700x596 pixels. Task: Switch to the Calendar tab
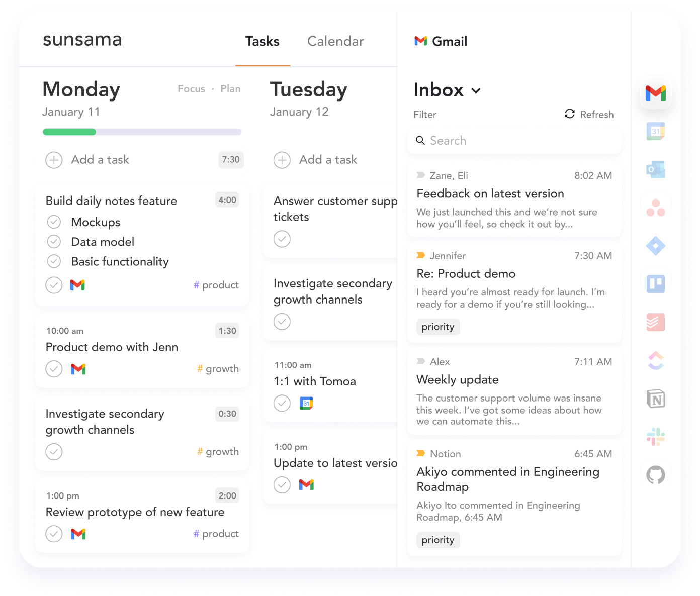pos(335,41)
